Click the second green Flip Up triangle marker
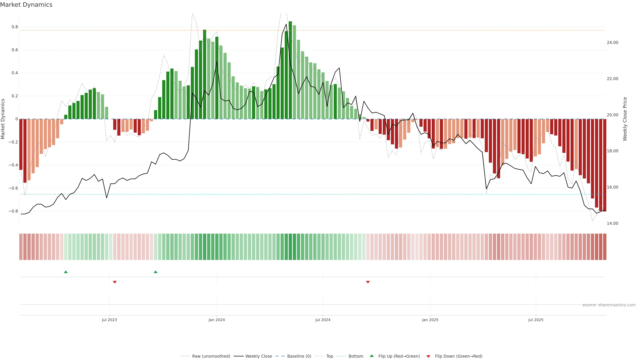This screenshot has width=644, height=362. 155,272
